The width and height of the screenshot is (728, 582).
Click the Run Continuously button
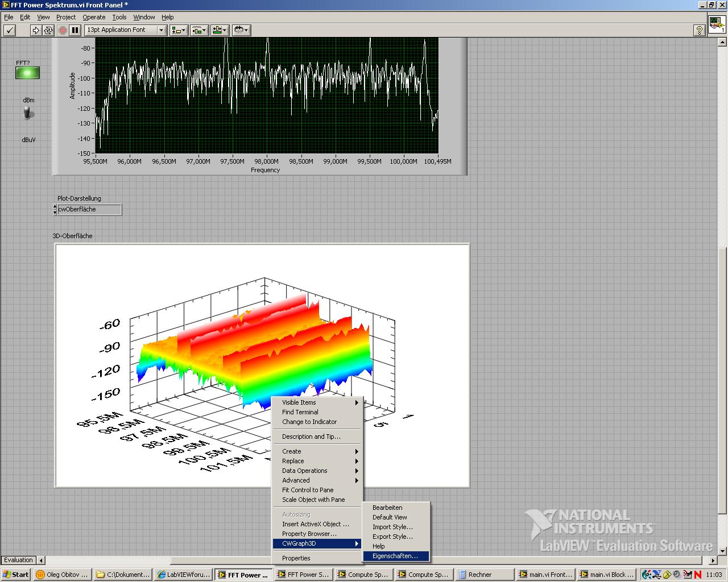click(48, 30)
